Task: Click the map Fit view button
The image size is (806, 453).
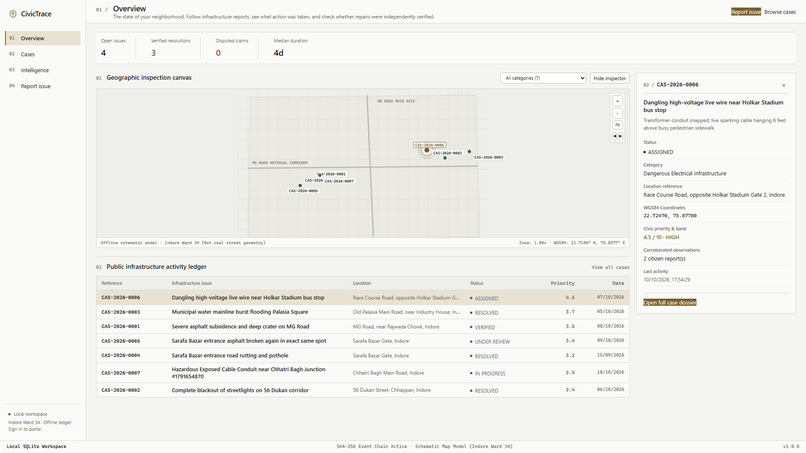Action: click(617, 125)
